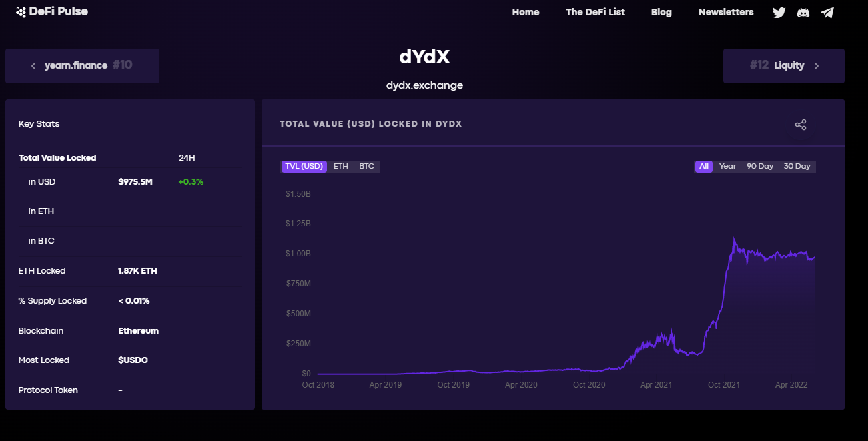Click the $USDC most locked value
868x441 pixels.
pos(133,360)
